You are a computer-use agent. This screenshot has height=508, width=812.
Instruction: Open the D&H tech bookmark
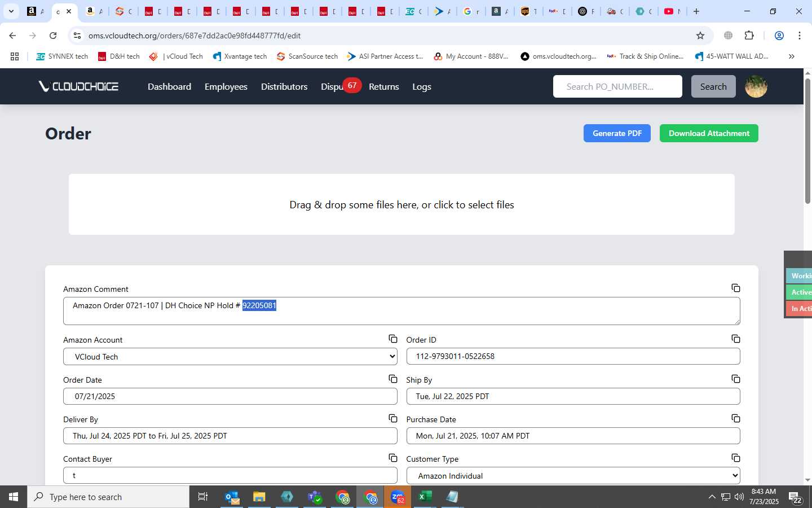pos(118,56)
